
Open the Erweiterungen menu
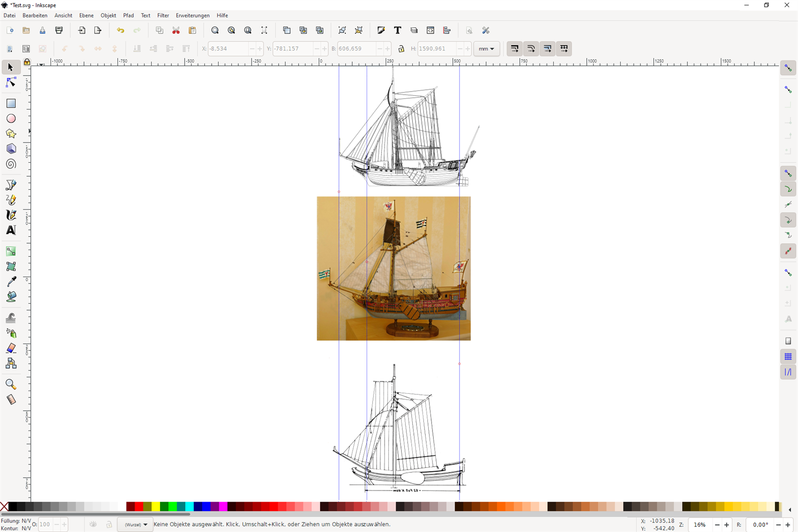point(193,15)
